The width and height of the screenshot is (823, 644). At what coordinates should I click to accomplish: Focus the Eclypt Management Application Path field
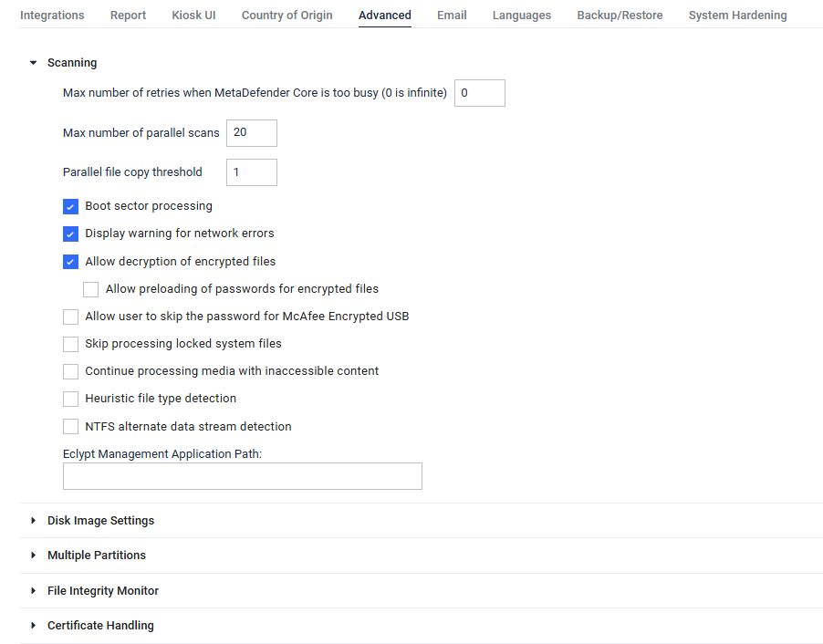[243, 476]
